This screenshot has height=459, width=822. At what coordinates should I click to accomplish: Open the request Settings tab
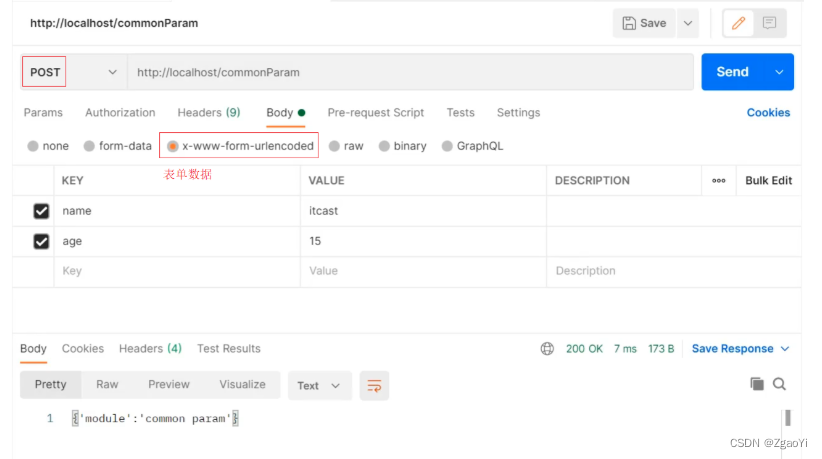(x=518, y=113)
